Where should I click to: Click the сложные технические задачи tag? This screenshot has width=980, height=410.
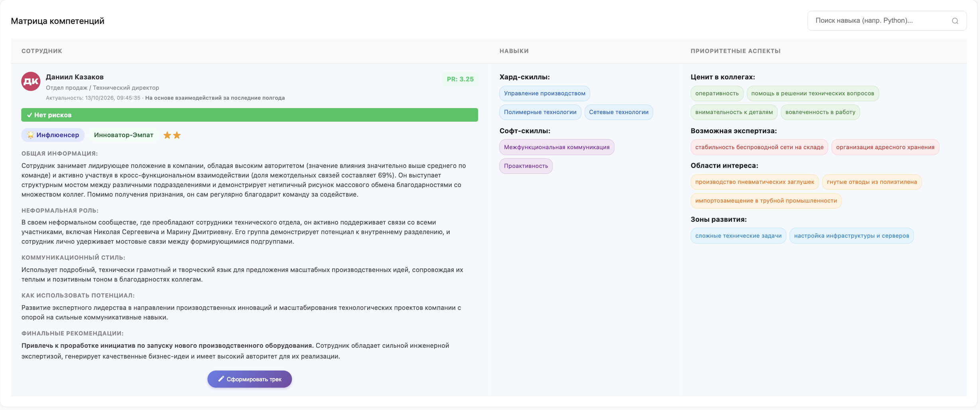(x=738, y=236)
